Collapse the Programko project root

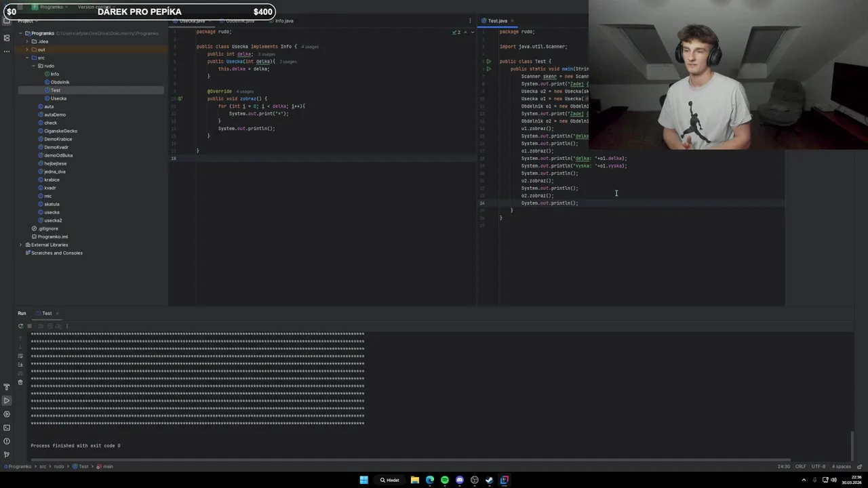click(x=21, y=33)
